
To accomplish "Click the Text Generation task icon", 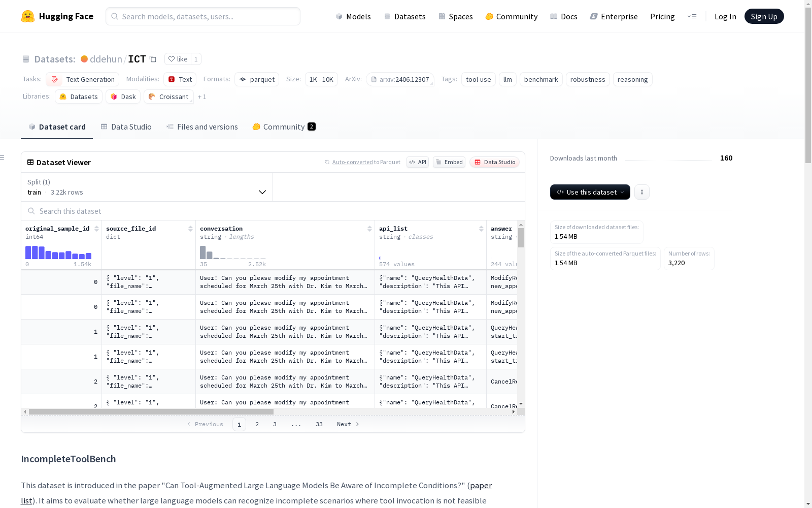I will point(55,79).
